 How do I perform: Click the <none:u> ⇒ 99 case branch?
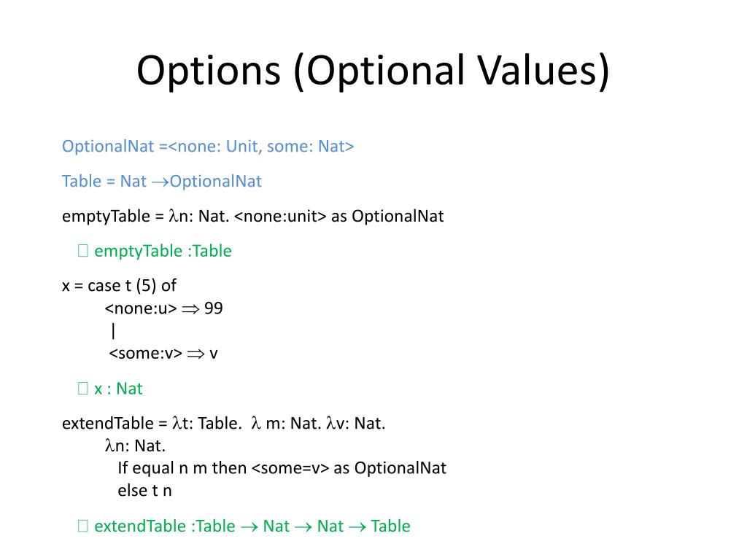pyautogui.click(x=164, y=308)
